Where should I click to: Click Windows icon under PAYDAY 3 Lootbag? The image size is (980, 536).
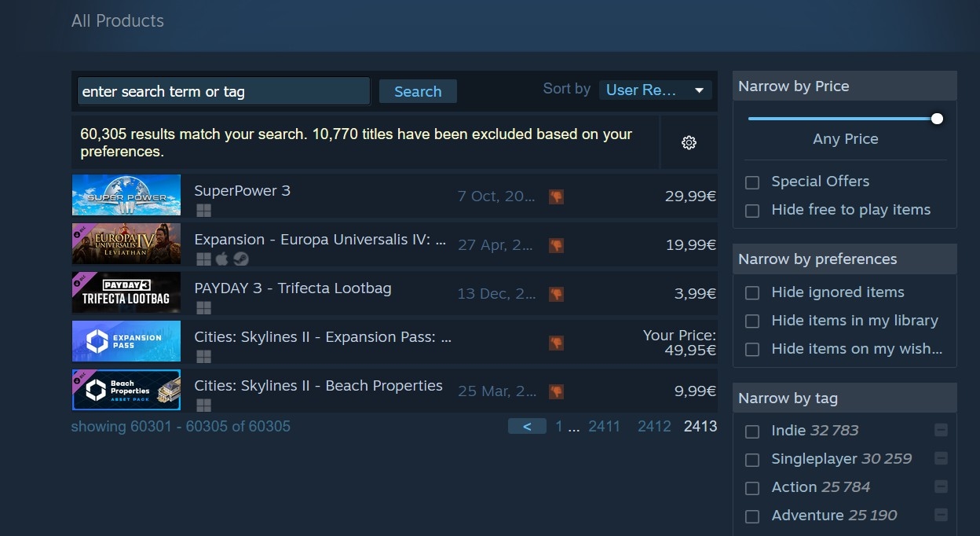203,308
